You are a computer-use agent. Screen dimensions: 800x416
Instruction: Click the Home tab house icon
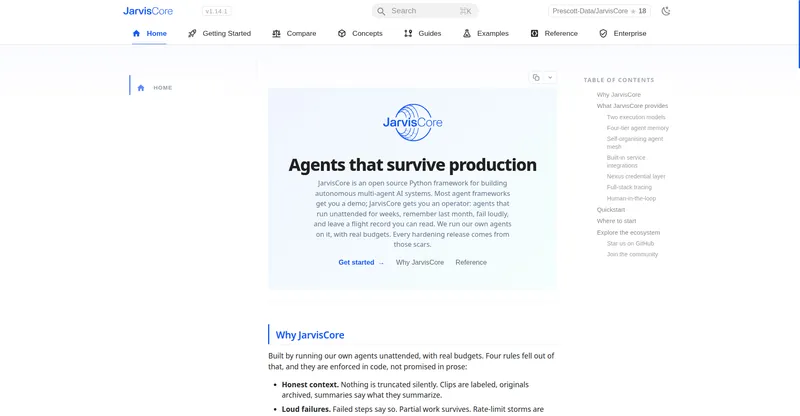click(136, 33)
